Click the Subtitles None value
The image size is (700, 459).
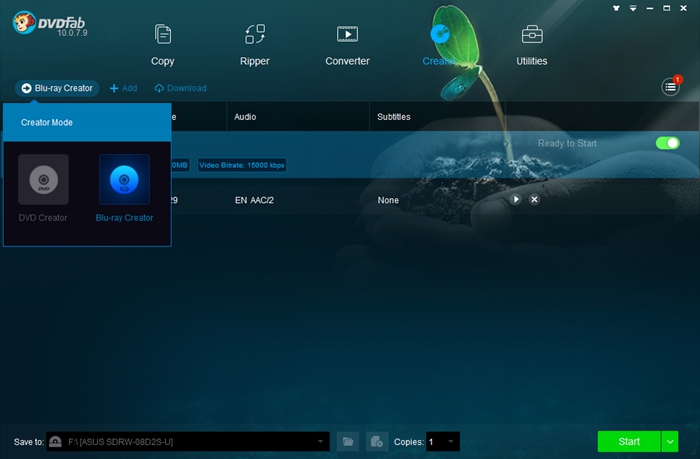pos(388,200)
